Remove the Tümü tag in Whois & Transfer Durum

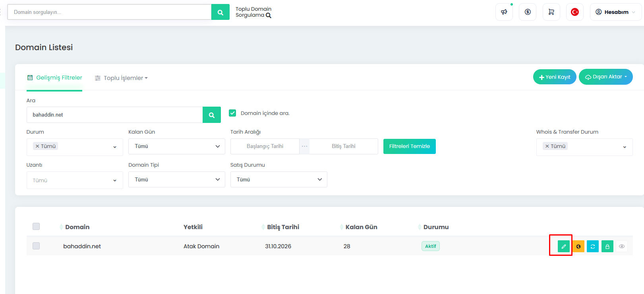tap(547, 146)
